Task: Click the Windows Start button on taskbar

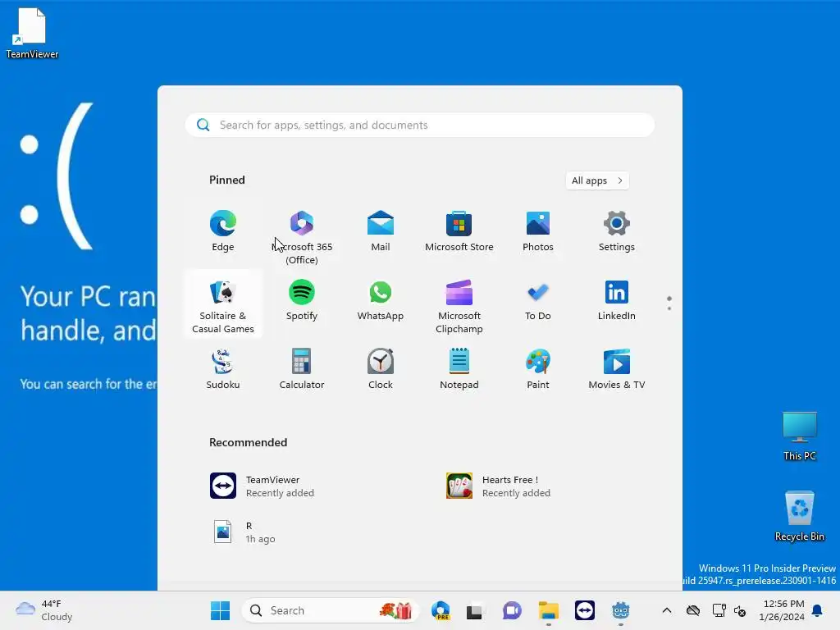Action: click(x=220, y=610)
